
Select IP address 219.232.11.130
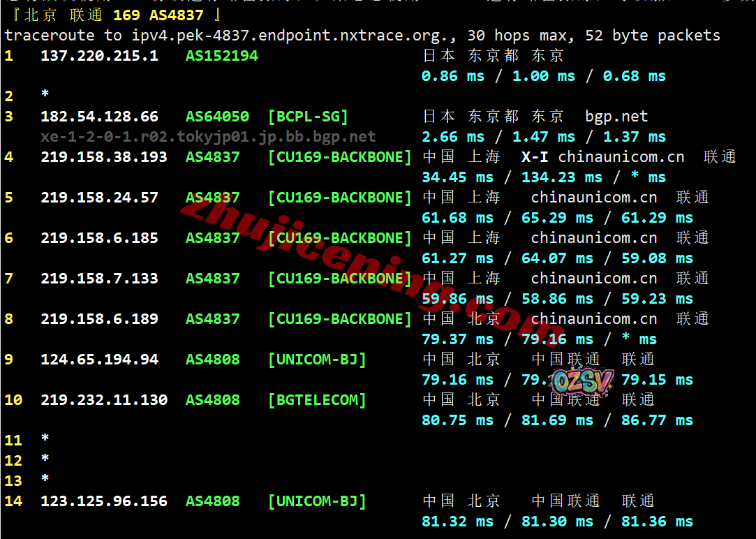[104, 400]
